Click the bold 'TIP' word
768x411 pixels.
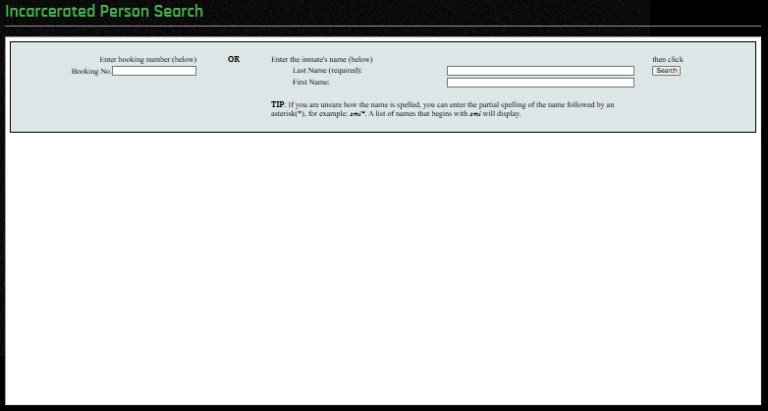pos(277,104)
